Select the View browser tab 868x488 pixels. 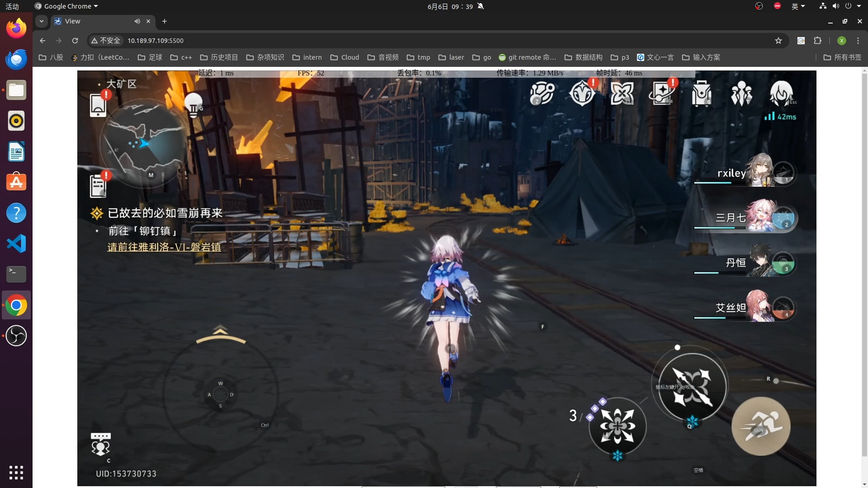(x=103, y=21)
